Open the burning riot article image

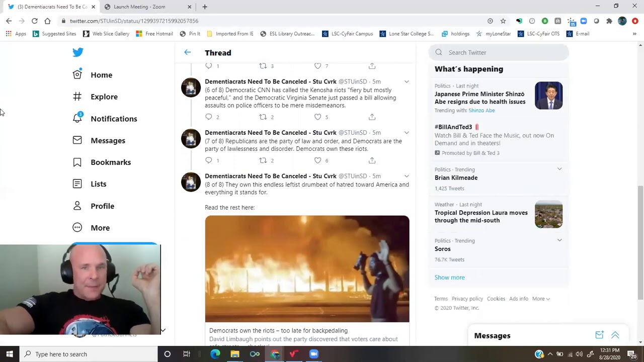pos(307,269)
